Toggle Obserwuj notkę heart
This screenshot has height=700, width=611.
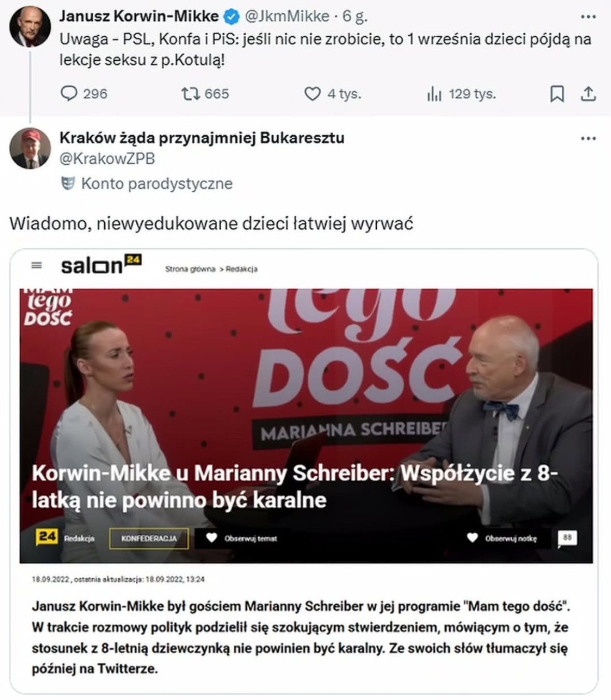pyautogui.click(x=472, y=538)
